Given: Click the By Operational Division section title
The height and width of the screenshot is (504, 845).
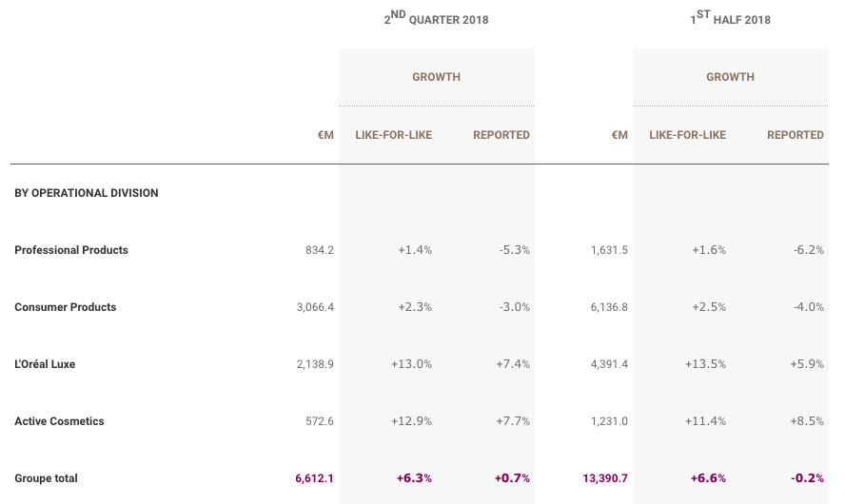Looking at the screenshot, I should point(87,193).
